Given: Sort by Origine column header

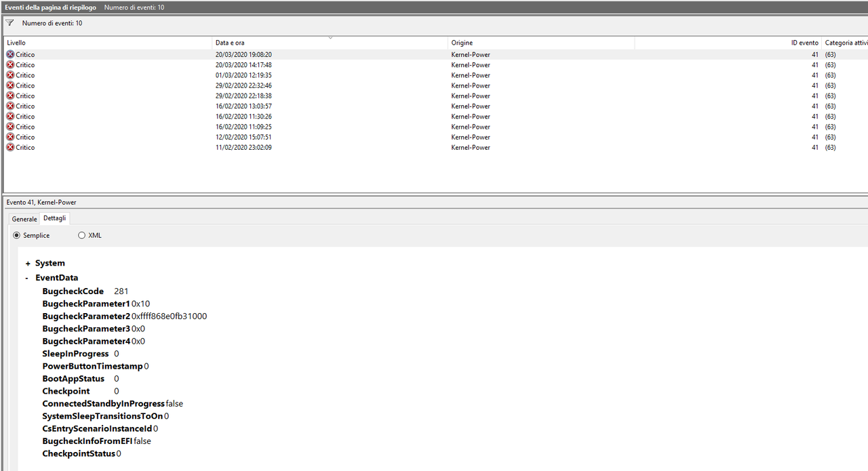Looking at the screenshot, I should click(x=541, y=43).
